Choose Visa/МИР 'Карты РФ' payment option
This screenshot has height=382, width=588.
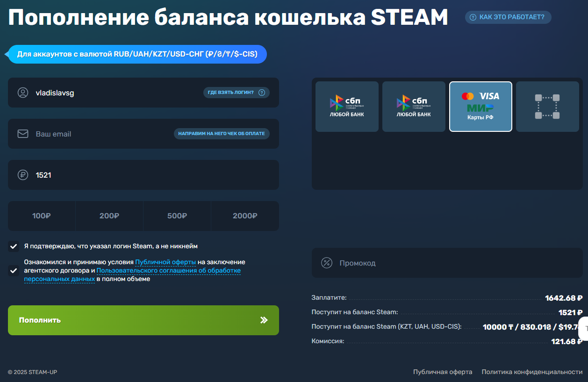(x=480, y=107)
